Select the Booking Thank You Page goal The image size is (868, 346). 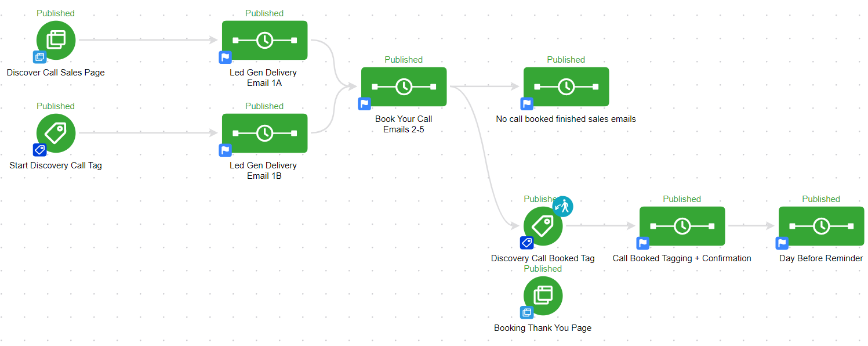[543, 295]
